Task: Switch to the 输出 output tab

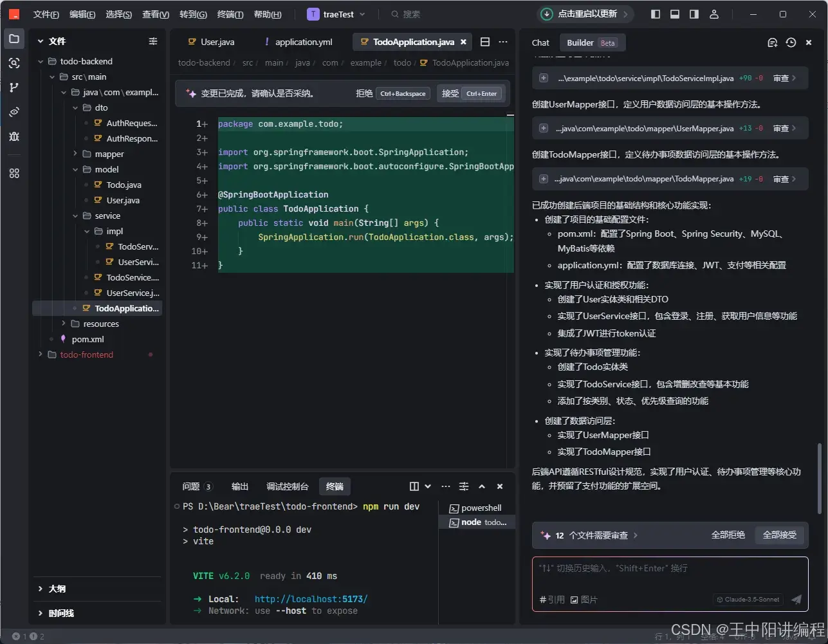Action: click(240, 486)
